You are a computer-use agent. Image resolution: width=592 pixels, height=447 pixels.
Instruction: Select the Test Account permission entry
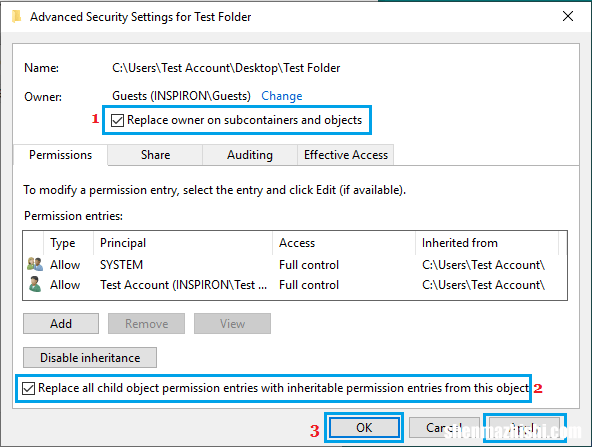(x=294, y=285)
